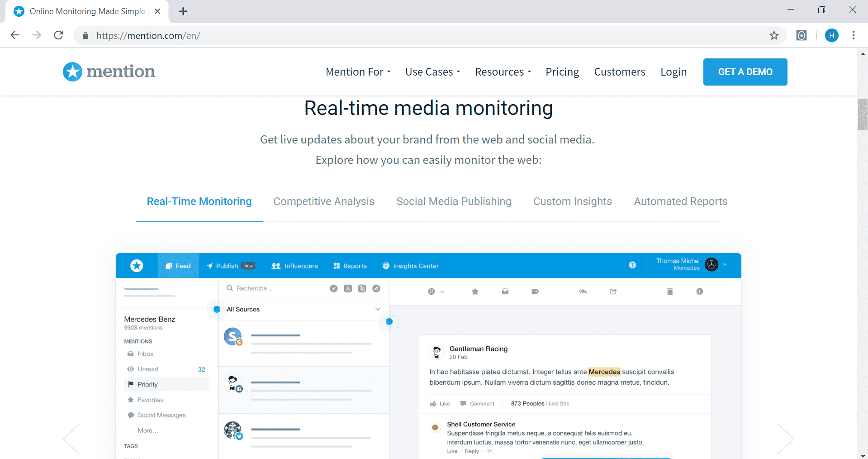The height and width of the screenshot is (459, 868).
Task: Enable the Priority mentions filter
Action: (148, 384)
